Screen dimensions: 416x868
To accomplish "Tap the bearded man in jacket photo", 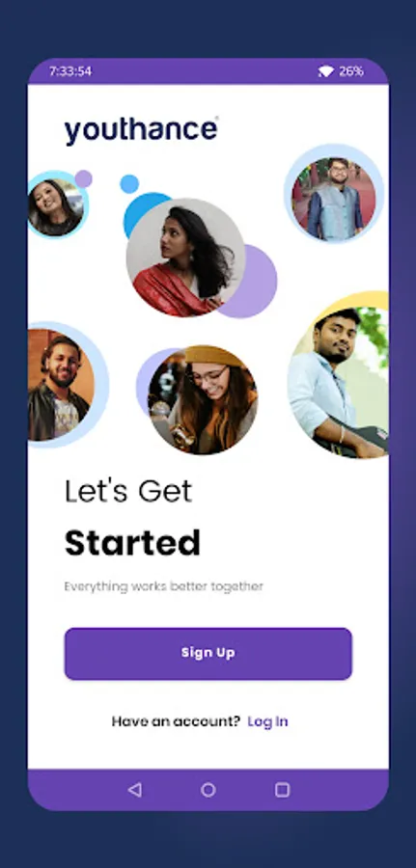I will pos(61,385).
